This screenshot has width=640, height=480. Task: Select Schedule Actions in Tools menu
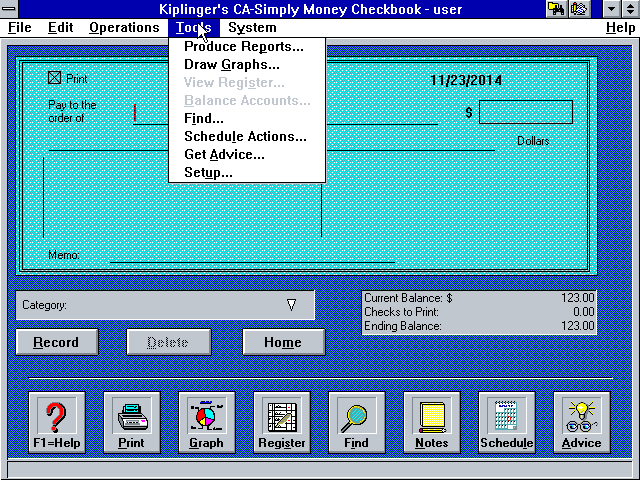[x=247, y=136]
